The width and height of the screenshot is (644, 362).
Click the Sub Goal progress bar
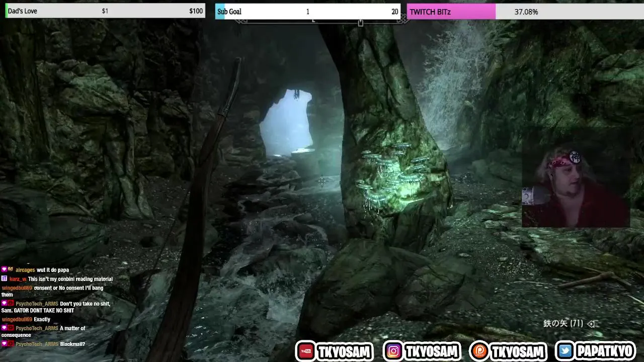[x=308, y=12]
